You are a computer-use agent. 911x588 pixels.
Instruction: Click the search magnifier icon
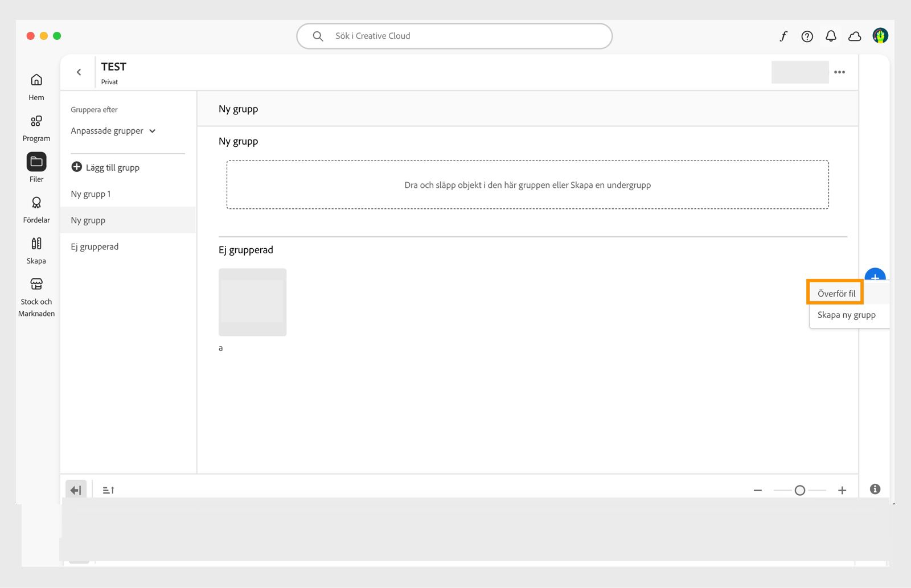pos(318,36)
